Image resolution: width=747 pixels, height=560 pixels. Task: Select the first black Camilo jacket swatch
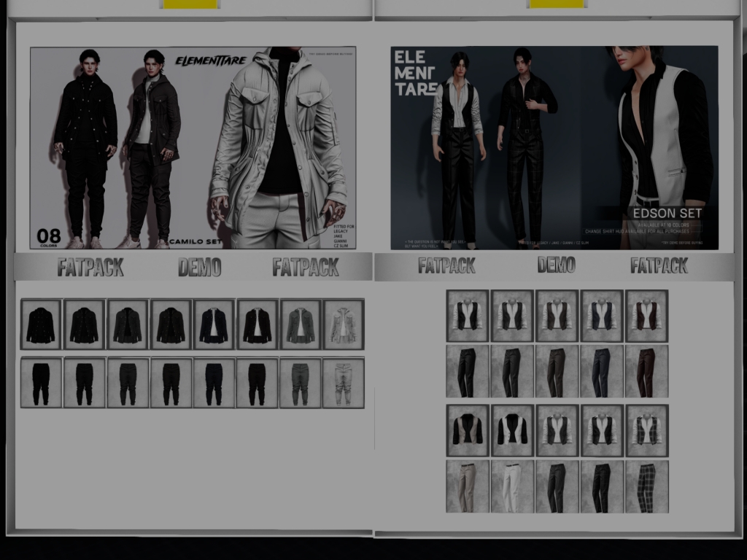click(41, 324)
